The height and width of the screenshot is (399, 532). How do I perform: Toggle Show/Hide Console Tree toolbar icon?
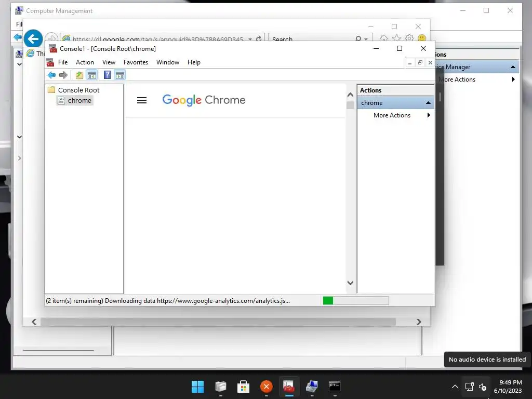pyautogui.click(x=92, y=75)
